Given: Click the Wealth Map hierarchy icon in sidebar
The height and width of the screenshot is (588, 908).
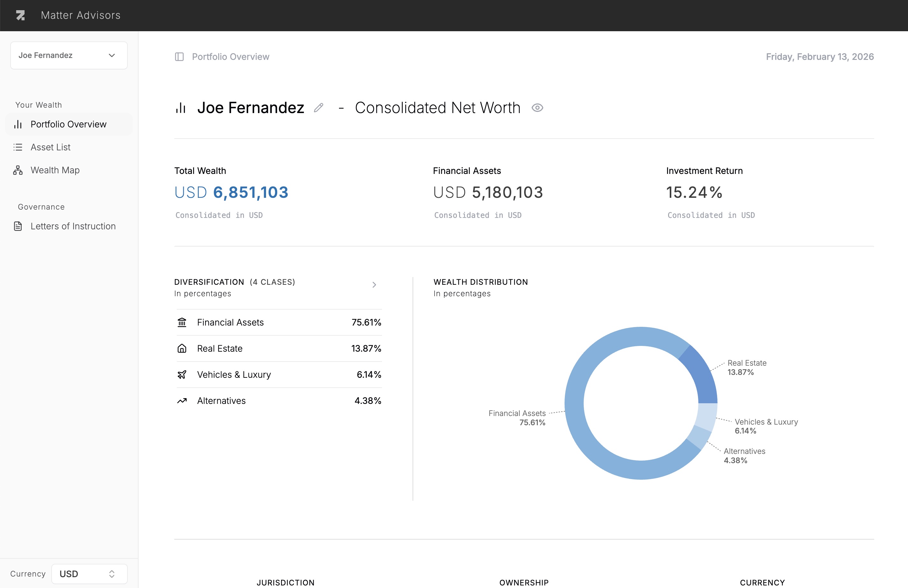Looking at the screenshot, I should 18,170.
